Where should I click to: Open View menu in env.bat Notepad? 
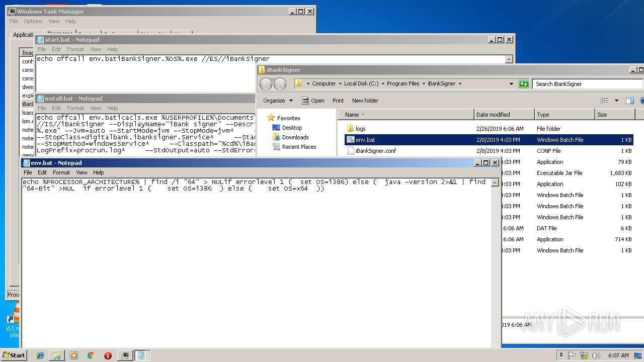(x=82, y=172)
